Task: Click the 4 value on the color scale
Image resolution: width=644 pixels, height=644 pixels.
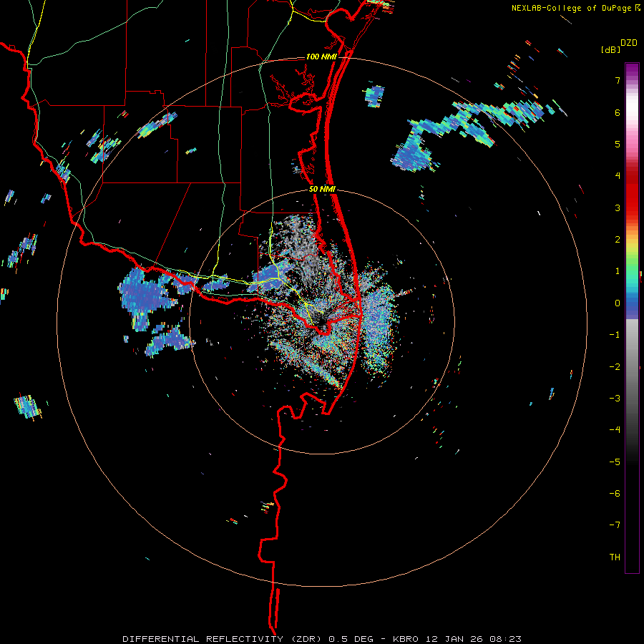Action: [x=618, y=176]
